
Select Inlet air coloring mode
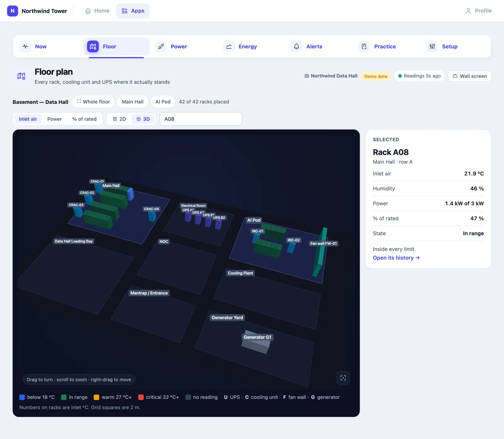click(x=28, y=119)
